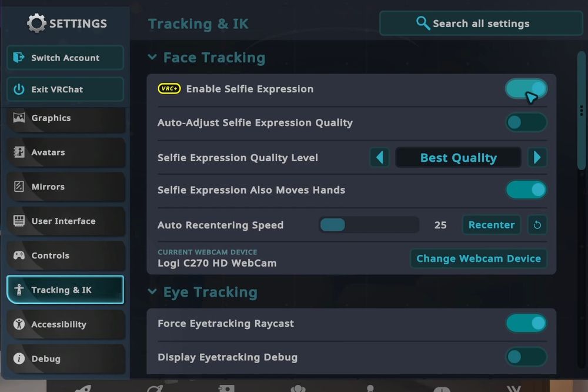Click the Accessibility person icon

point(19,324)
